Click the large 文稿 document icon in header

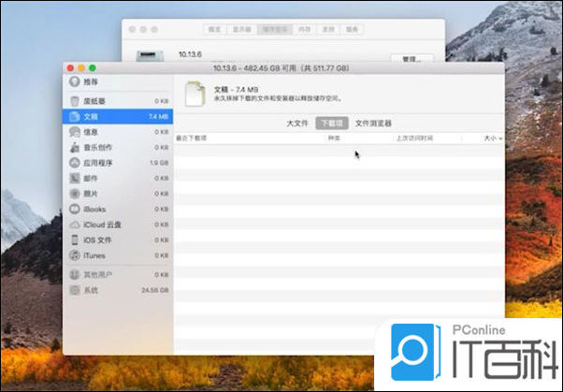(195, 94)
